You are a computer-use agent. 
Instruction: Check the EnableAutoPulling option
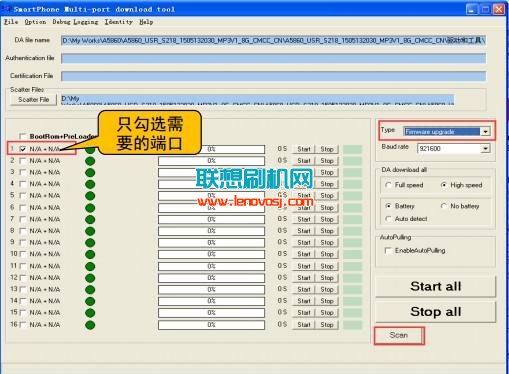[x=388, y=250]
